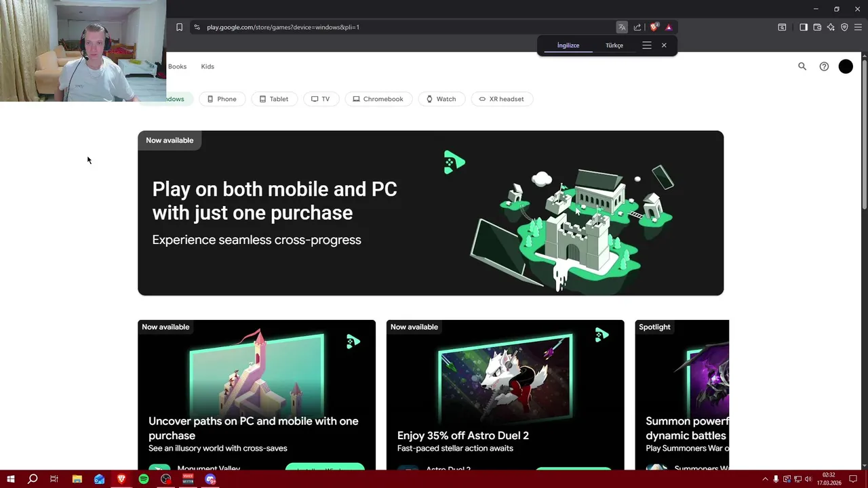
Task: Close the translate popup
Action: pyautogui.click(x=664, y=45)
